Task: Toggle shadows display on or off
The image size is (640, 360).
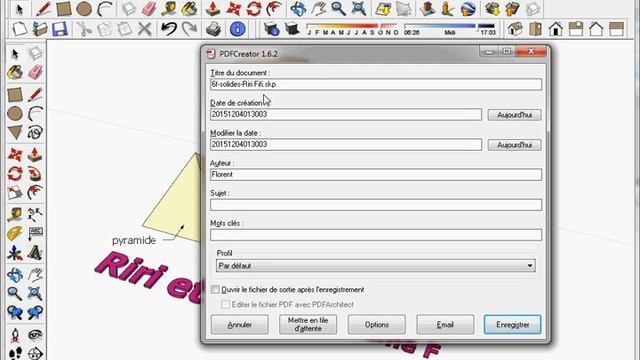Action: coord(292,29)
